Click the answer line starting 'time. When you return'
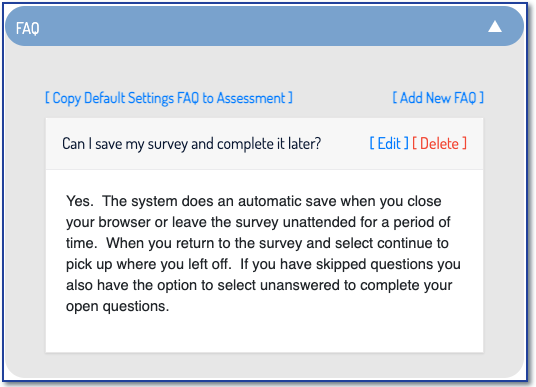536x387 pixels. [257, 243]
